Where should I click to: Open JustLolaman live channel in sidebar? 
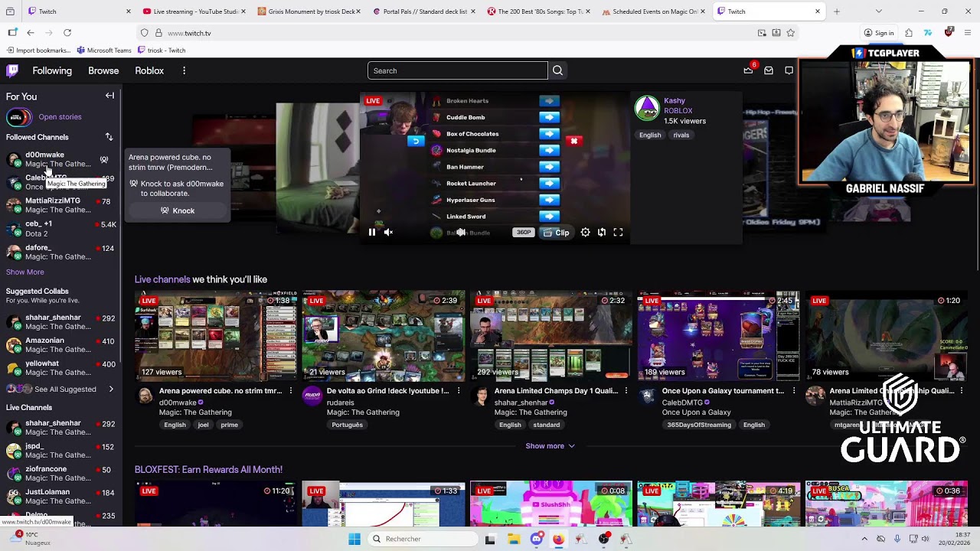point(60,497)
